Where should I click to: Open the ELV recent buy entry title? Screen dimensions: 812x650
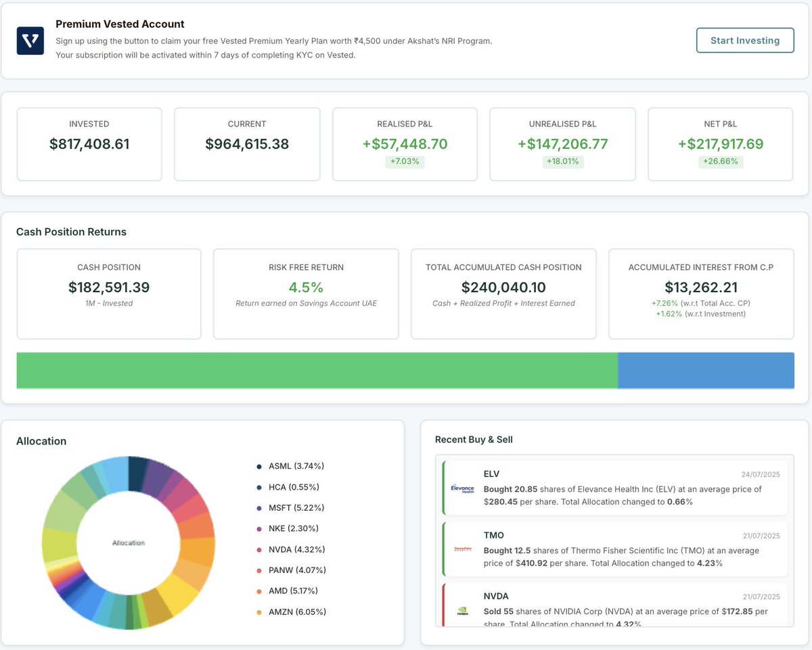point(492,474)
